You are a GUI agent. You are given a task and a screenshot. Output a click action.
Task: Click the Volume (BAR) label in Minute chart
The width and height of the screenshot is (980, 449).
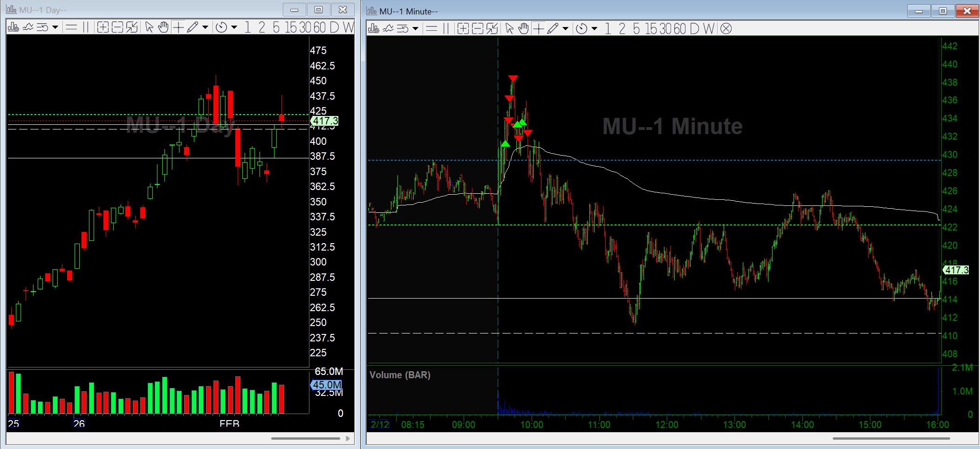[x=400, y=375]
